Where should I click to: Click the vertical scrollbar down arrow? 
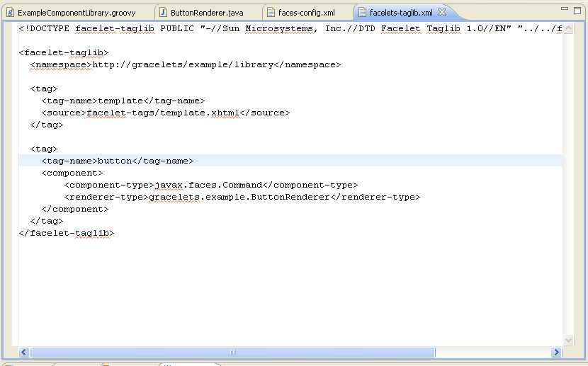click(567, 341)
